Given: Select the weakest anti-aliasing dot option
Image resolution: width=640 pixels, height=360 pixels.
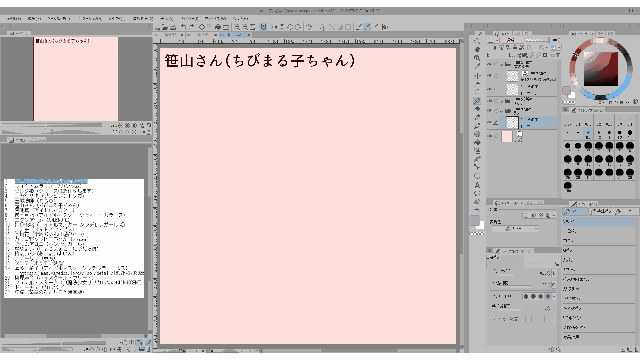Looking at the screenshot, I should (526, 297).
